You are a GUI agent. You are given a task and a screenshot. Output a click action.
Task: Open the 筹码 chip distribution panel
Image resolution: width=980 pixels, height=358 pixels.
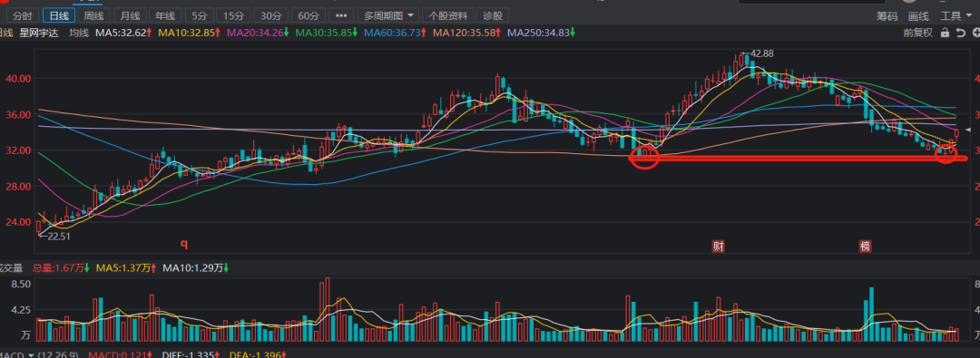[x=887, y=16]
